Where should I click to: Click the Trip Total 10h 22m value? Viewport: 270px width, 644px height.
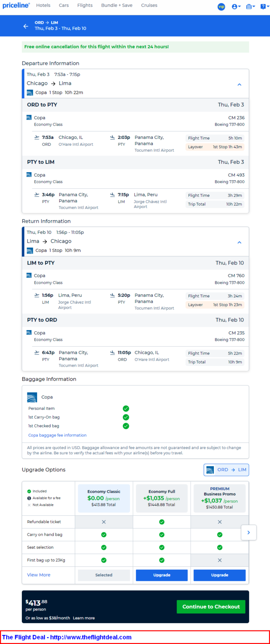tap(234, 204)
